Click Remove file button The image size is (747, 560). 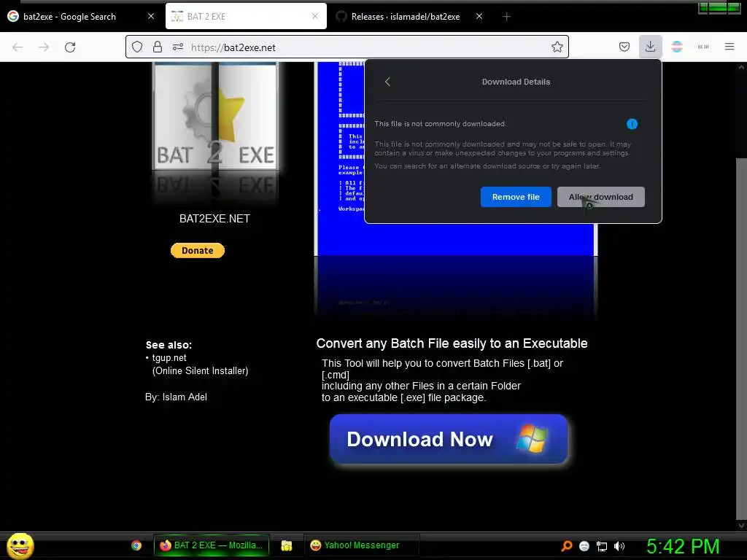pyautogui.click(x=516, y=197)
